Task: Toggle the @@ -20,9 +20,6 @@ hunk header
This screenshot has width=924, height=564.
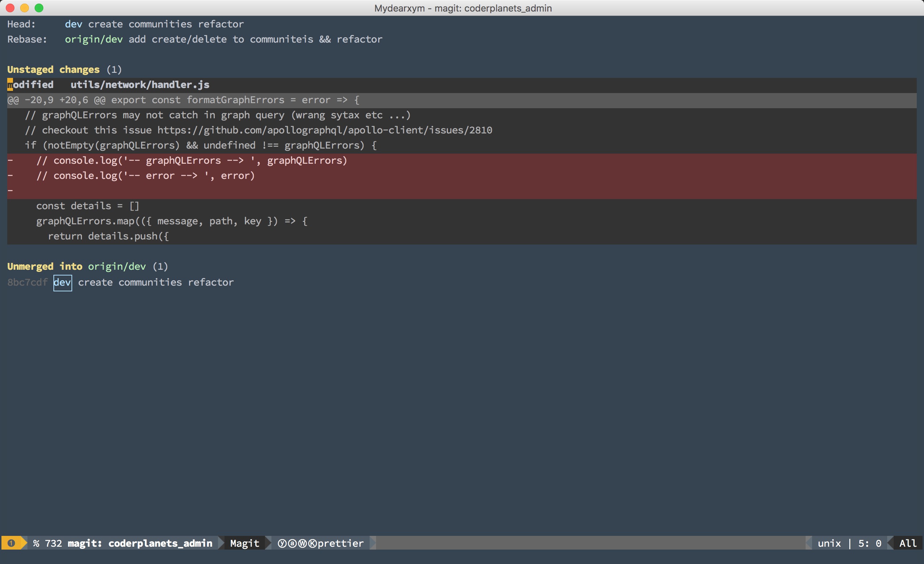Action: click(x=183, y=100)
